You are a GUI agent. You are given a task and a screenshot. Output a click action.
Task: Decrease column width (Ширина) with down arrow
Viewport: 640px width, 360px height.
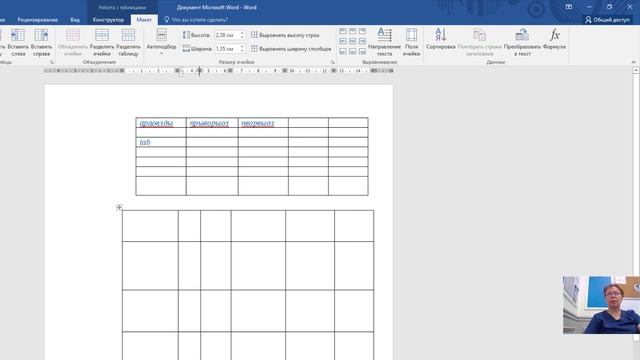pos(242,51)
